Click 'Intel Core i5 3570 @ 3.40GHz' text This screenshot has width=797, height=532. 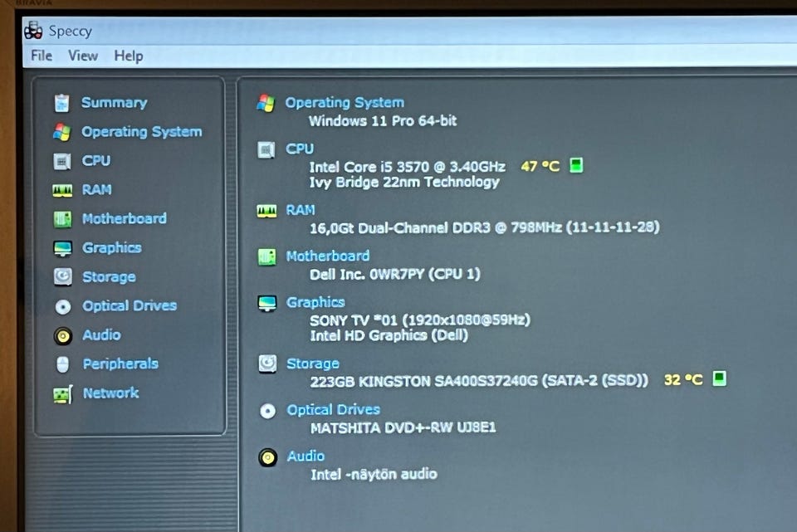click(408, 167)
